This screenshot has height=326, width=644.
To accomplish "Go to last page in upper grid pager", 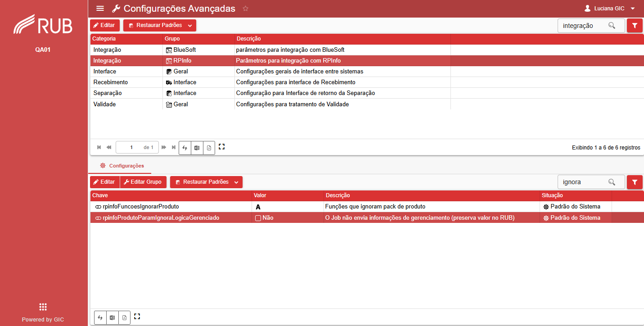I will (x=174, y=147).
